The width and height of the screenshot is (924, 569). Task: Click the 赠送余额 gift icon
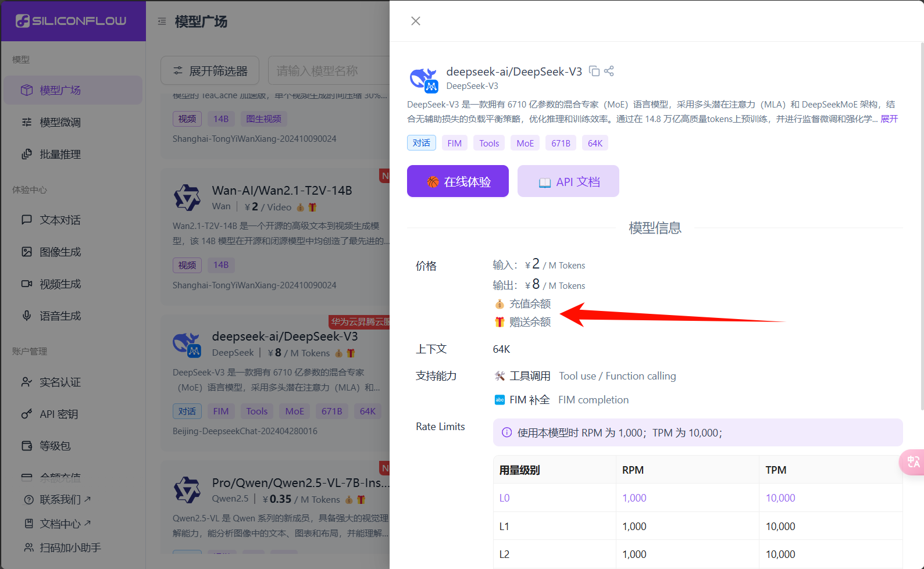click(x=500, y=322)
